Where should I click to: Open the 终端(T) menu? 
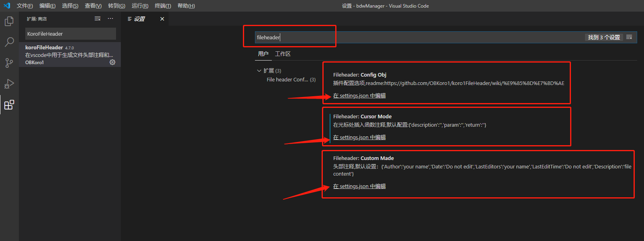(163, 6)
